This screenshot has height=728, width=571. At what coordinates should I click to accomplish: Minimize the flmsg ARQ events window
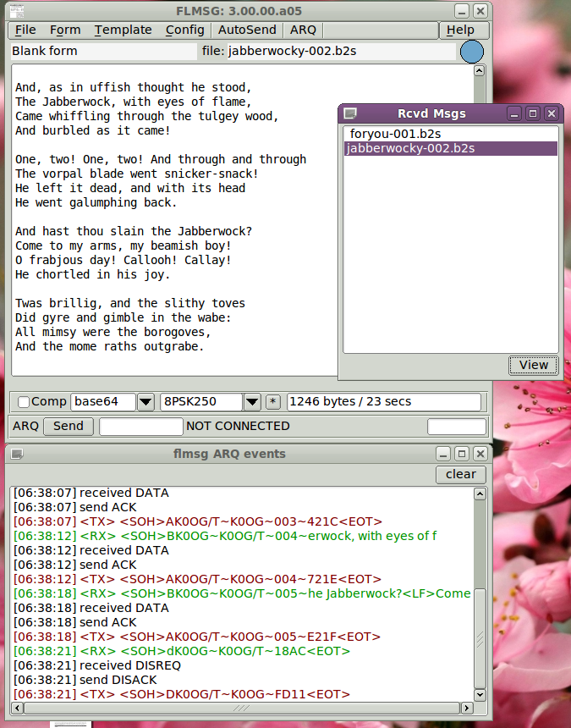pyautogui.click(x=443, y=454)
